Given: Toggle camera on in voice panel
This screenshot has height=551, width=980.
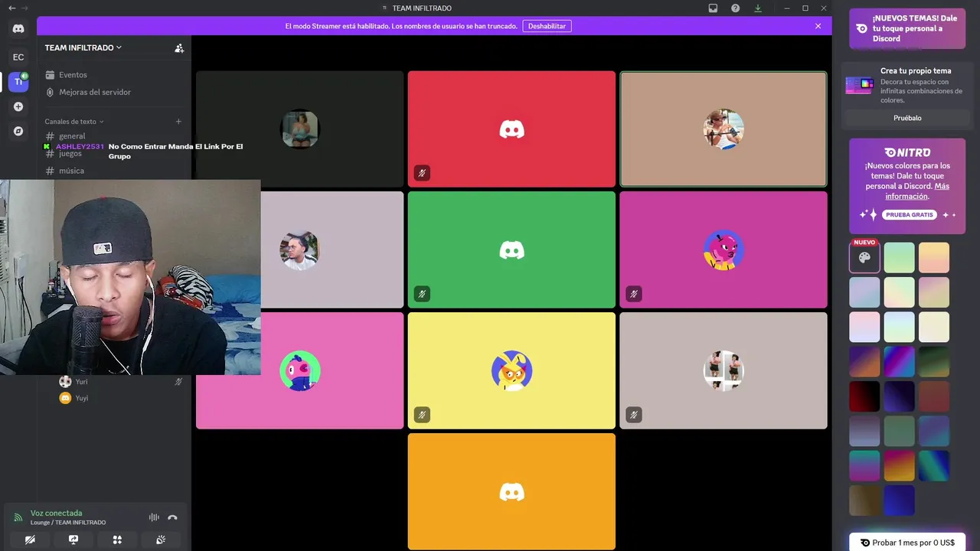Looking at the screenshot, I should tap(30, 540).
